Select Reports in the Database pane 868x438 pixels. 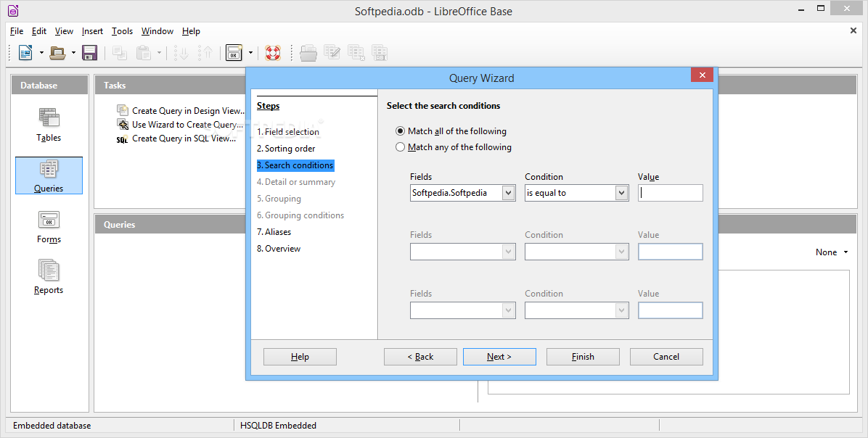[x=49, y=278]
